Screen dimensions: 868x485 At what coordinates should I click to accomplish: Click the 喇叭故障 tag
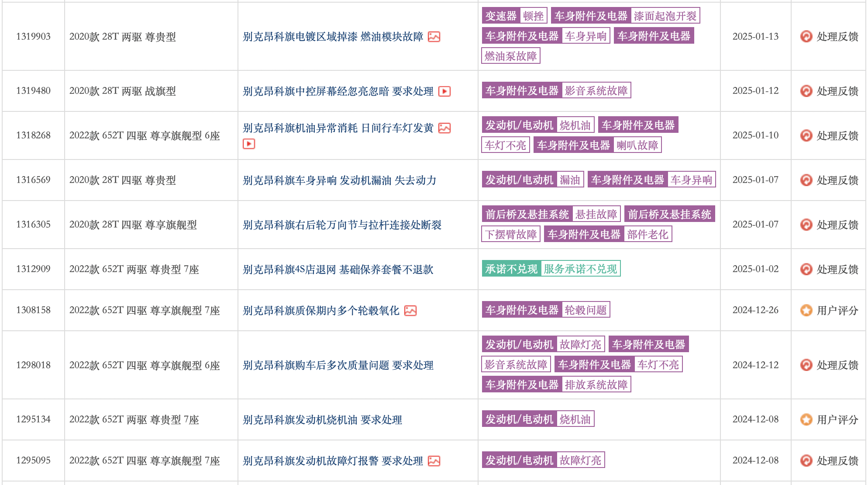(637, 145)
